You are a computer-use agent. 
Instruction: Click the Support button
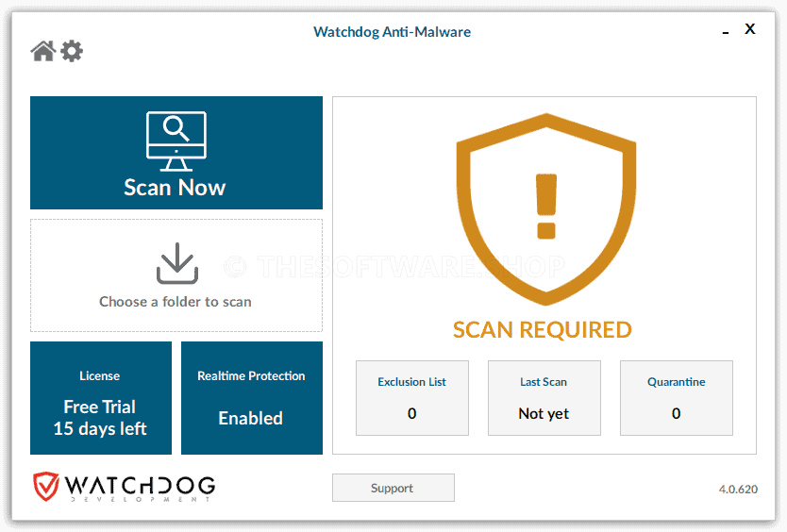pos(393,488)
